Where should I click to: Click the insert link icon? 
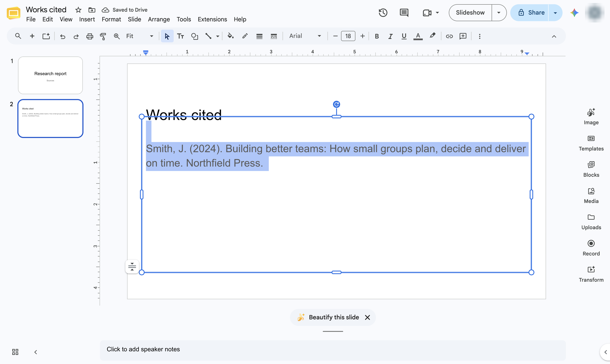pyautogui.click(x=449, y=36)
